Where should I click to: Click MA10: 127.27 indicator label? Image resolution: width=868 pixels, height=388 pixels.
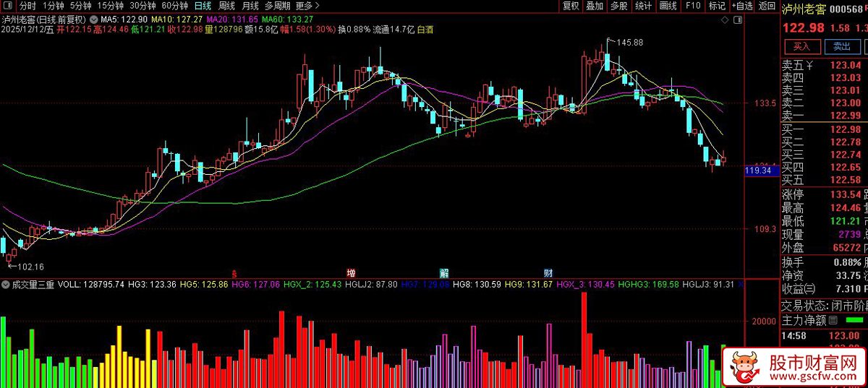pos(178,19)
